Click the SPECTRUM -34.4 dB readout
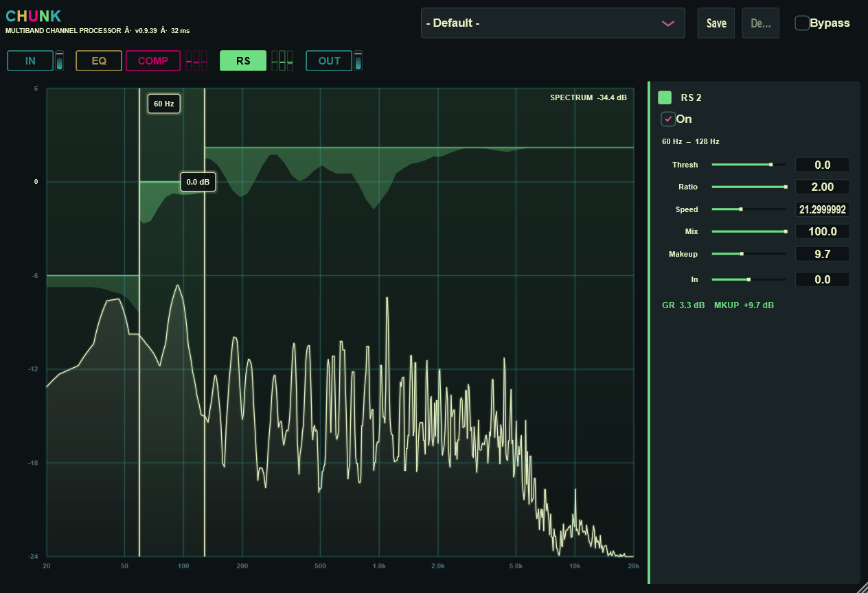The height and width of the screenshot is (593, 868). [589, 97]
